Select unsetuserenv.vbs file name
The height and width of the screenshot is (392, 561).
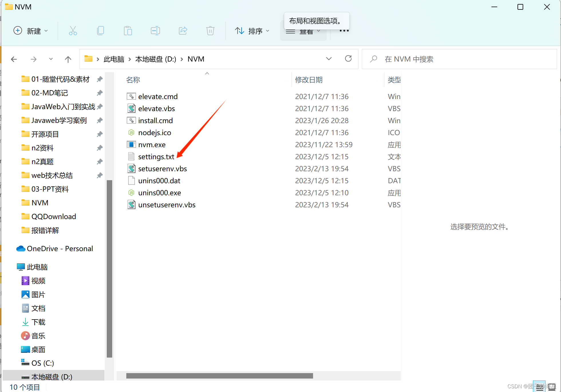167,205
